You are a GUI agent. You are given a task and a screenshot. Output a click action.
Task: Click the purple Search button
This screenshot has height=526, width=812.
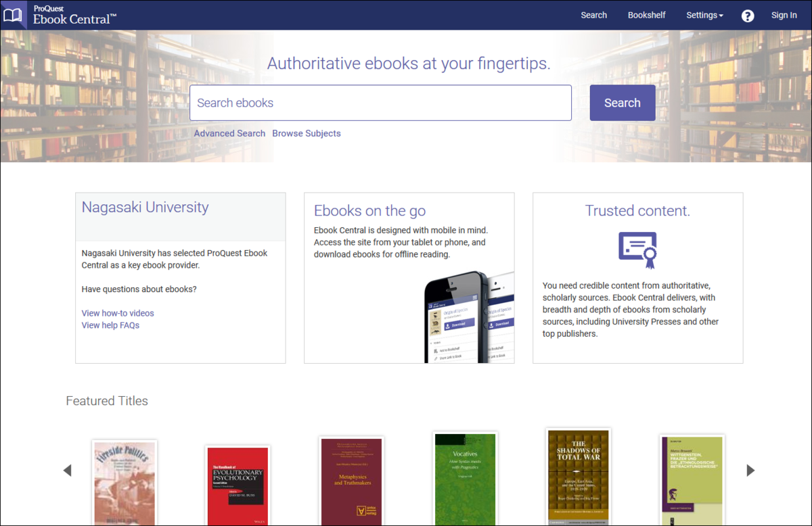point(623,103)
